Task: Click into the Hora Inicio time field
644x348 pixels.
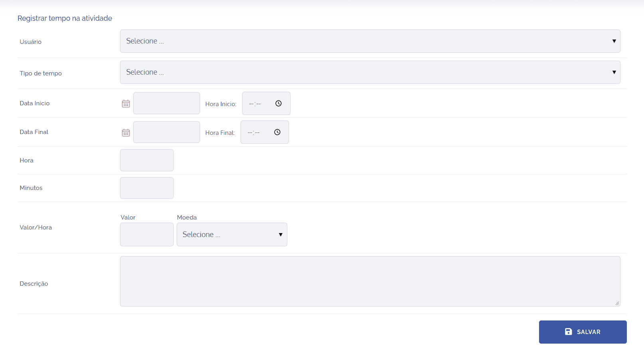Action: click(266, 103)
